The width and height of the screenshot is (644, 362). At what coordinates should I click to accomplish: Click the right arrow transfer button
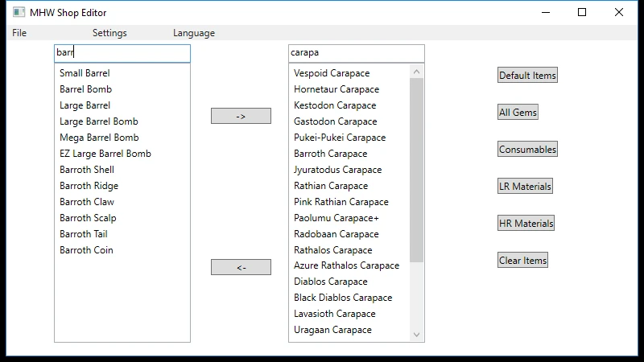241,116
